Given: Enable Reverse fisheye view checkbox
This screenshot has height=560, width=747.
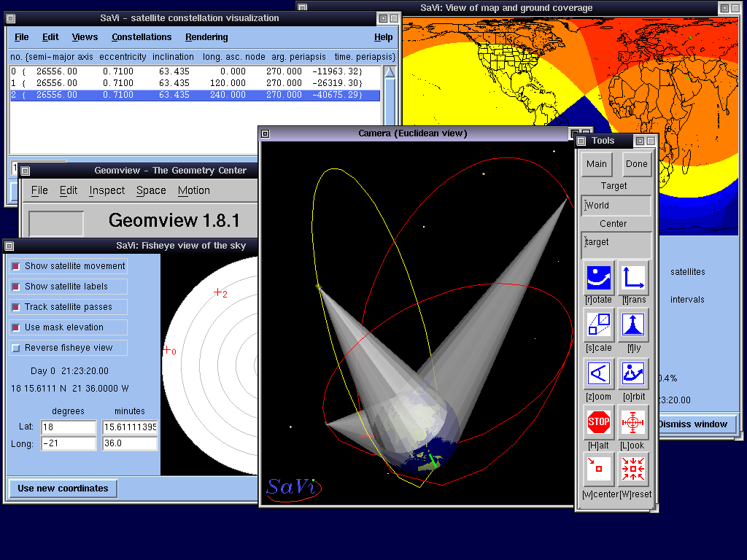Looking at the screenshot, I should pos(16,349).
